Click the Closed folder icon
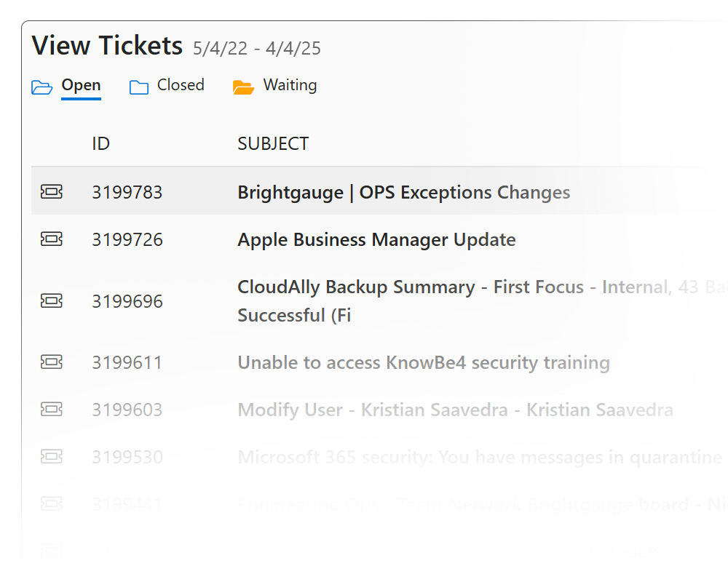 [138, 87]
